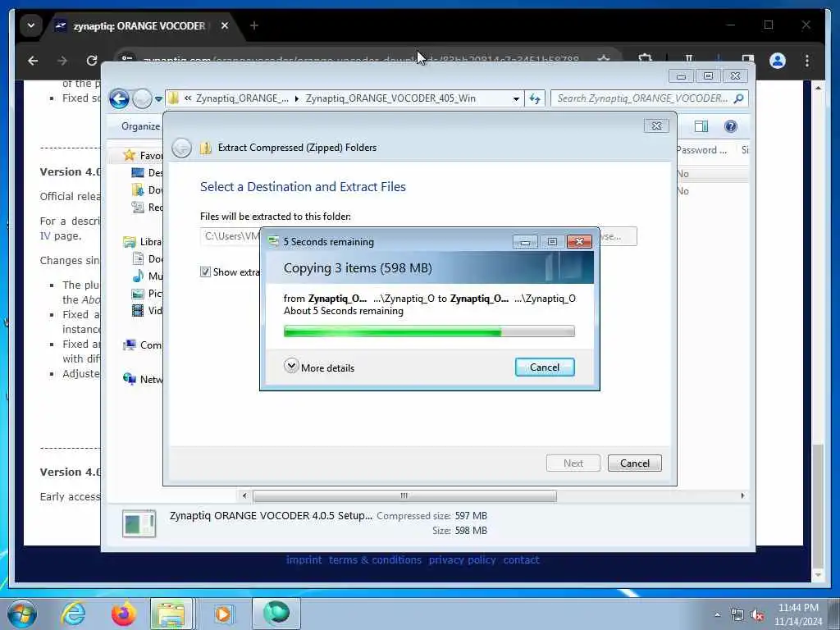The image size is (840, 630).
Task: Toggle Chrome side panel icon
Action: [748, 58]
